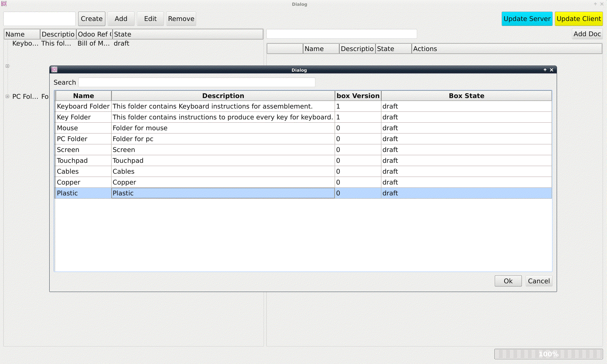Click the roll-up arrow in the dialog titlebar

click(545, 70)
